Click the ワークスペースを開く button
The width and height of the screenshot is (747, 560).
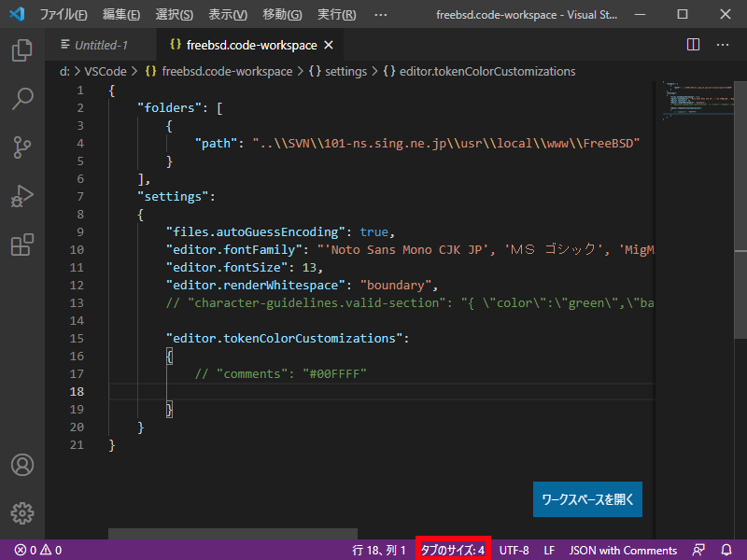pyautogui.click(x=587, y=499)
